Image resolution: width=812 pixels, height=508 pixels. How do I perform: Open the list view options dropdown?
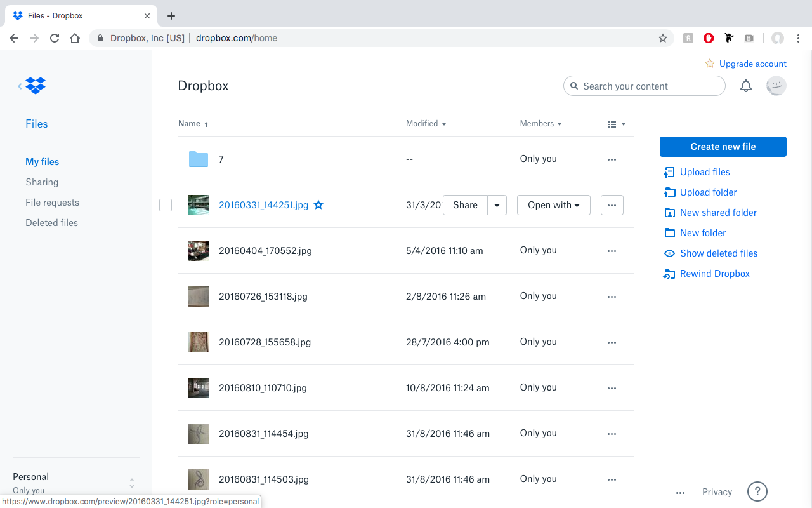pos(616,124)
